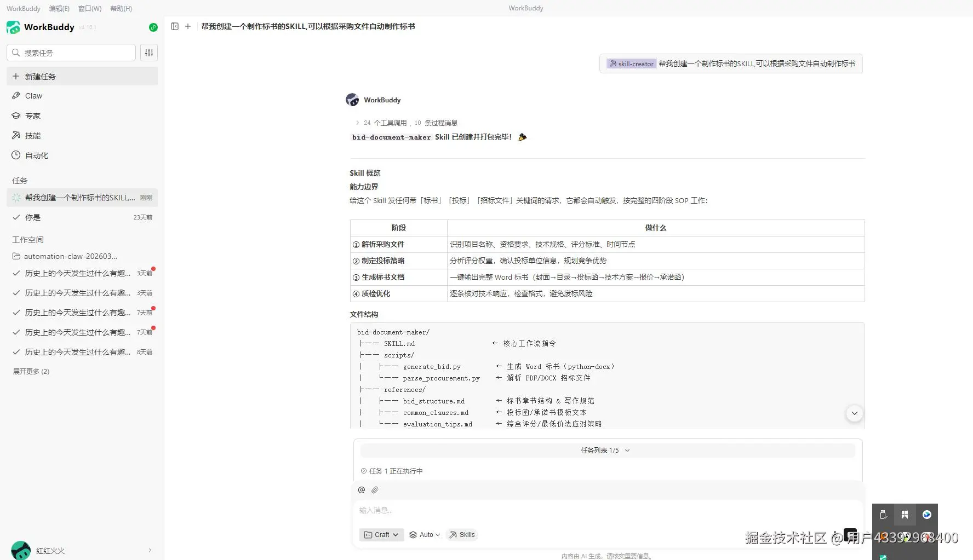Click the blue round tray icon

[927, 515]
